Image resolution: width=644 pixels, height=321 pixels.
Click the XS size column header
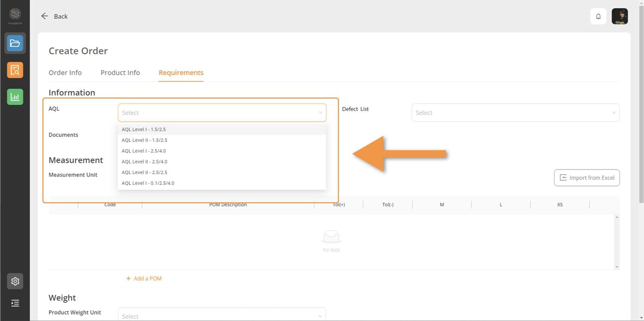click(x=560, y=205)
